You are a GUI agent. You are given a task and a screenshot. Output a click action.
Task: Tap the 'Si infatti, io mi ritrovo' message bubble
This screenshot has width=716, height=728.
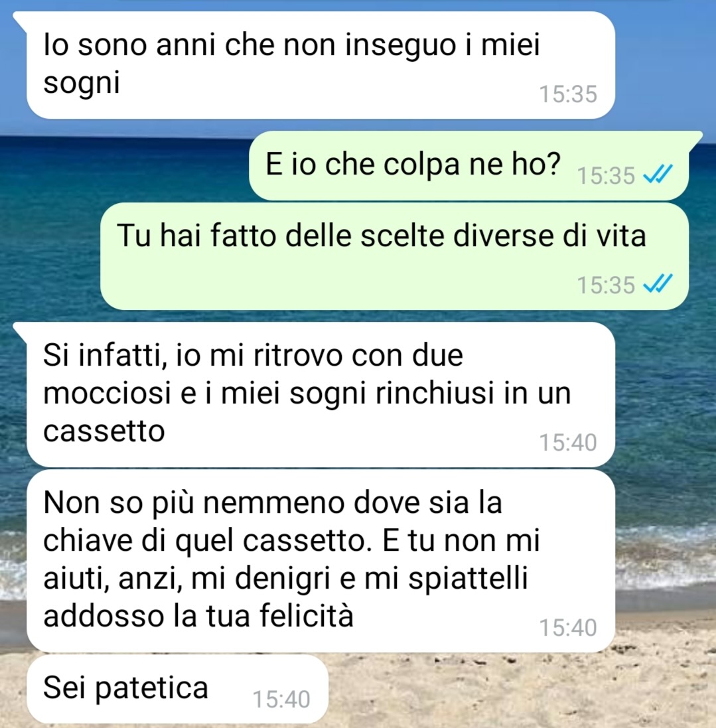click(x=321, y=395)
